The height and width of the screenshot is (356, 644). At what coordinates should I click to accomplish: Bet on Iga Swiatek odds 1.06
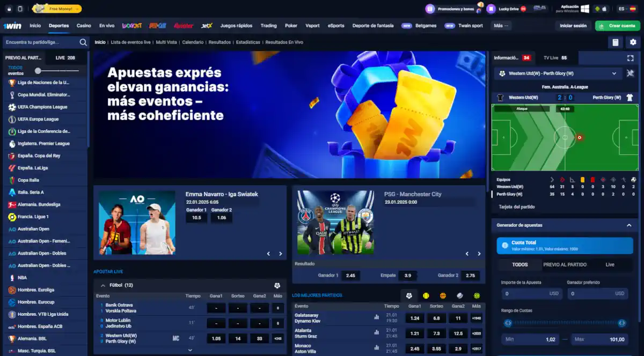tap(222, 218)
